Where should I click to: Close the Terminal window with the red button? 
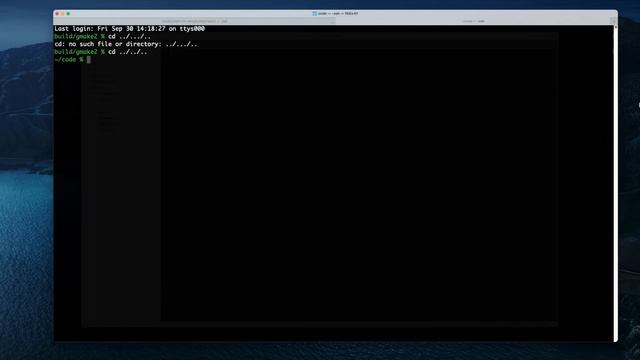(57, 14)
